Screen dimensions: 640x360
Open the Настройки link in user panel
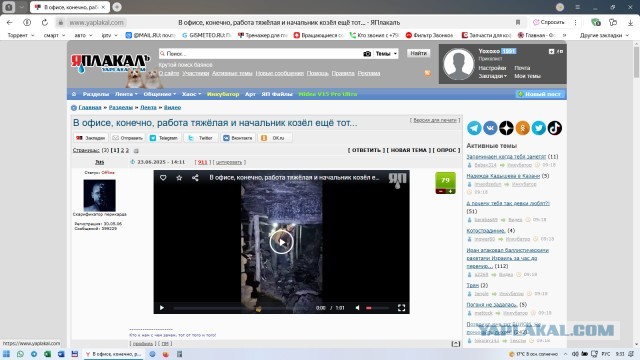point(492,68)
